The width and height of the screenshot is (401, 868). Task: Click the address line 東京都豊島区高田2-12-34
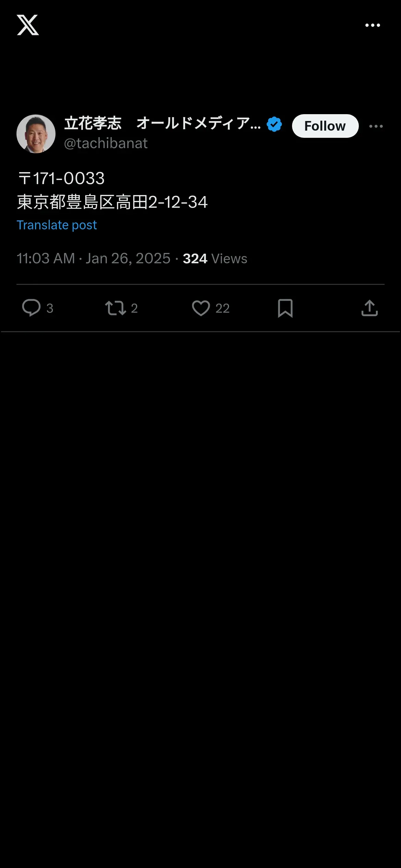112,202
